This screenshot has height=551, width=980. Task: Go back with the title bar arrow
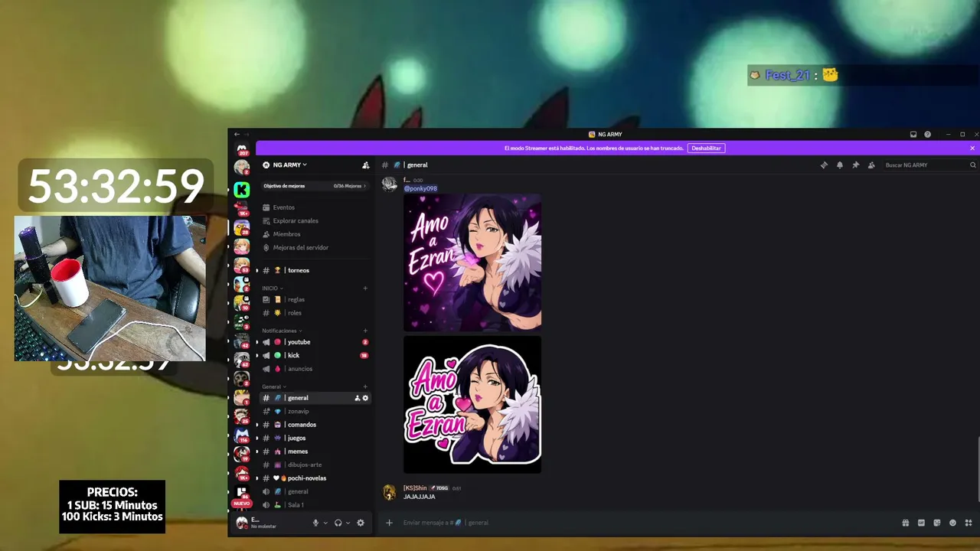(x=237, y=135)
